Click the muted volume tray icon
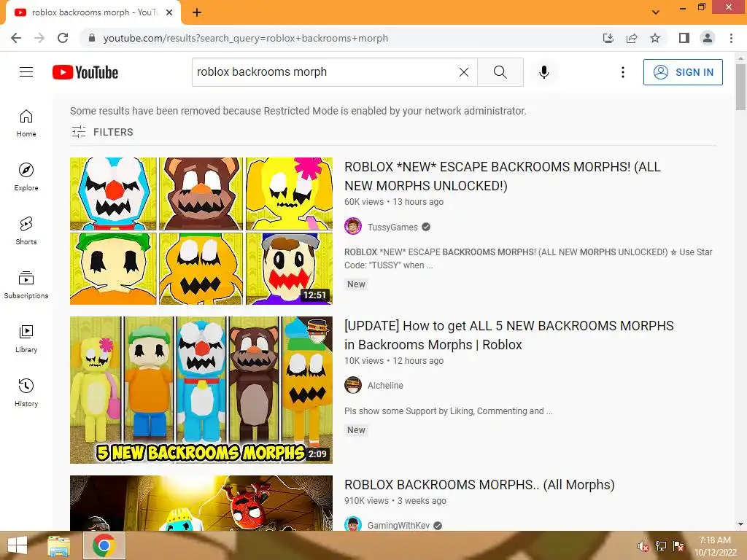 pos(643,546)
